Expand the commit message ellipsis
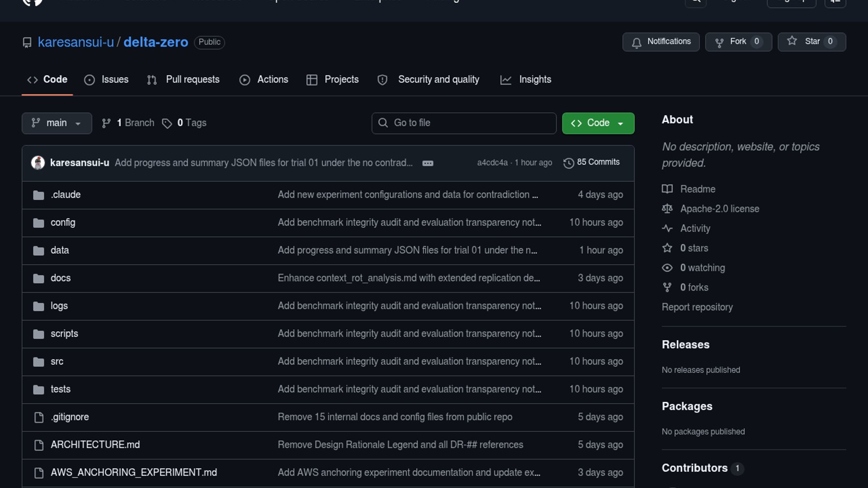 coord(428,163)
